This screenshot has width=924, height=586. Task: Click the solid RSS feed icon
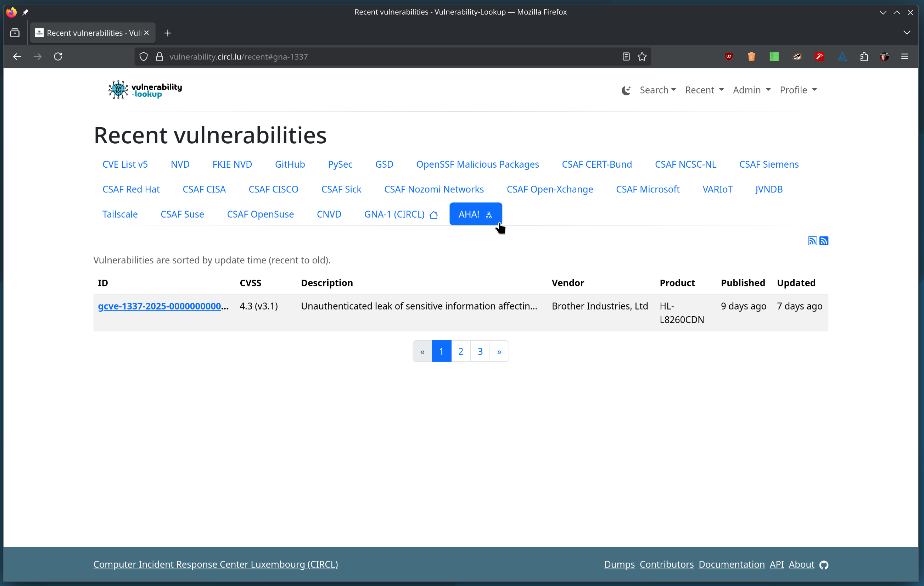(823, 241)
